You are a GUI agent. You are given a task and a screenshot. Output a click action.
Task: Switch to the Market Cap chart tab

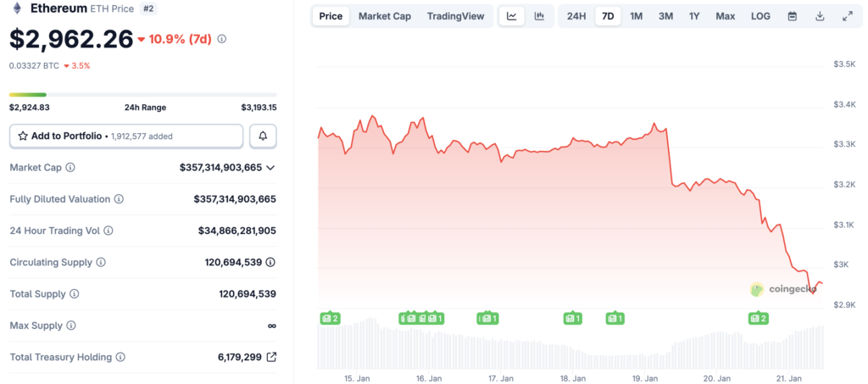click(x=385, y=16)
